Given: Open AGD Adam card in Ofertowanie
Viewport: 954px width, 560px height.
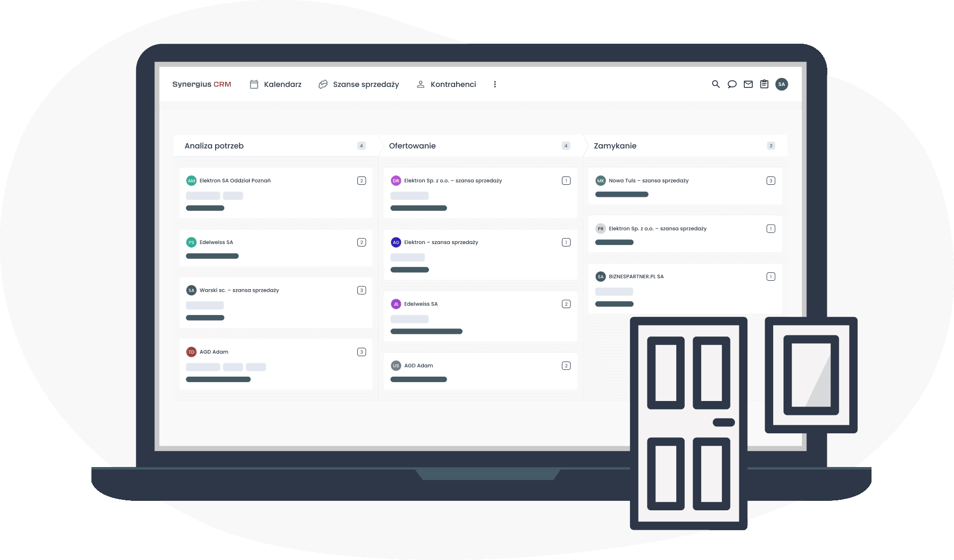Looking at the screenshot, I should click(x=480, y=371).
